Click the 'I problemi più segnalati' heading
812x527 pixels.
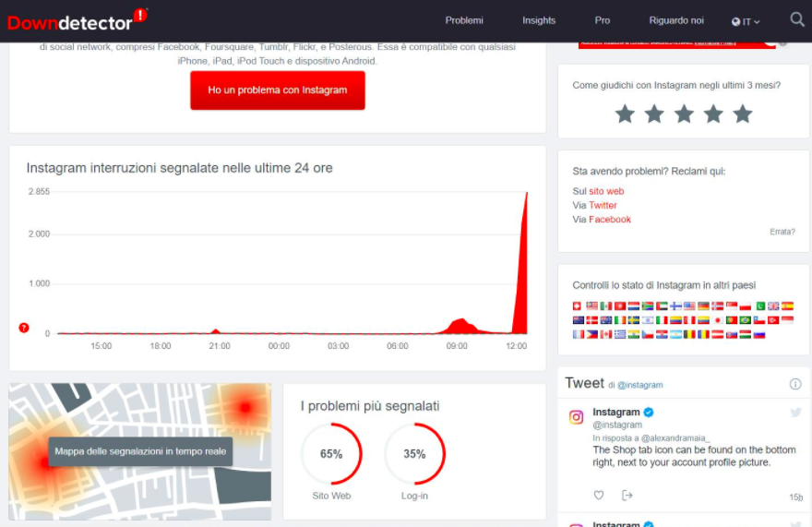[370, 406]
